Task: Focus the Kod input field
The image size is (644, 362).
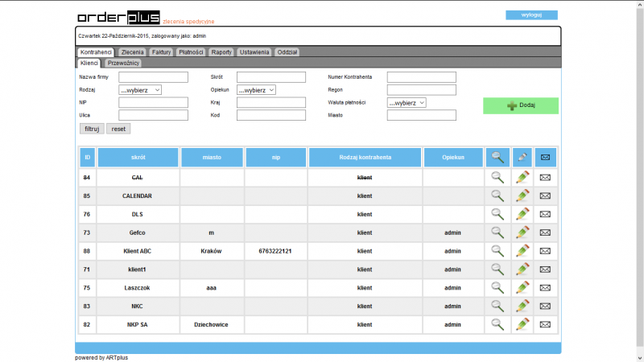Action: click(271, 115)
